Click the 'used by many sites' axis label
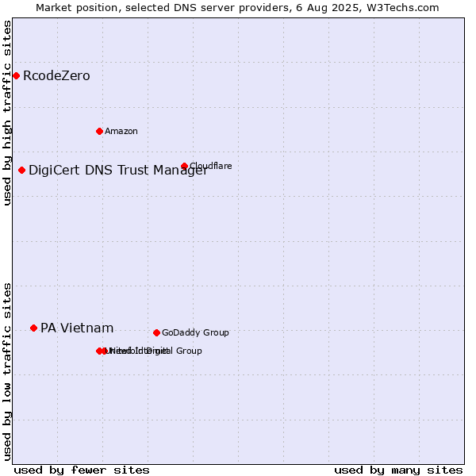This screenshot has width=476, height=476. pos(398,470)
